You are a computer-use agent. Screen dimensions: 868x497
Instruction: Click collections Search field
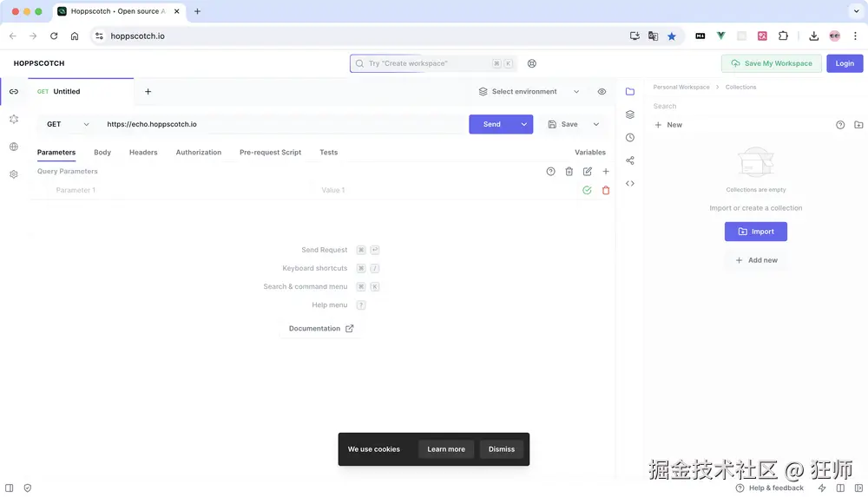point(756,107)
